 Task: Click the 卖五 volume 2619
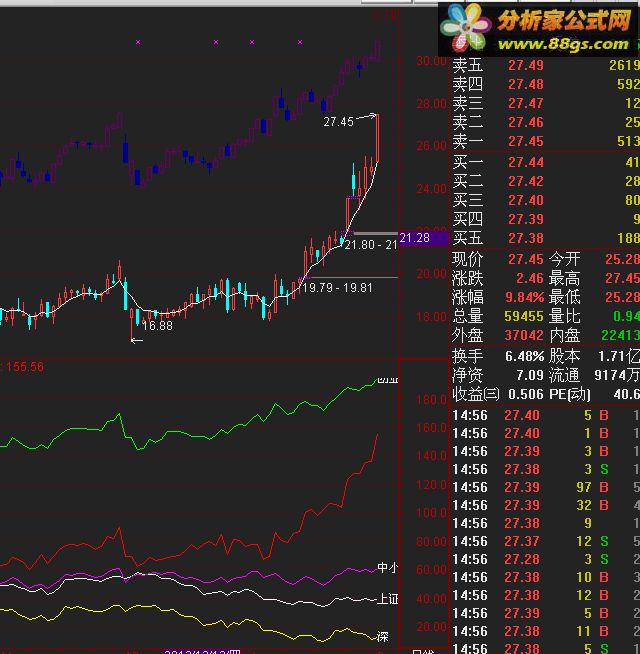tap(624, 65)
